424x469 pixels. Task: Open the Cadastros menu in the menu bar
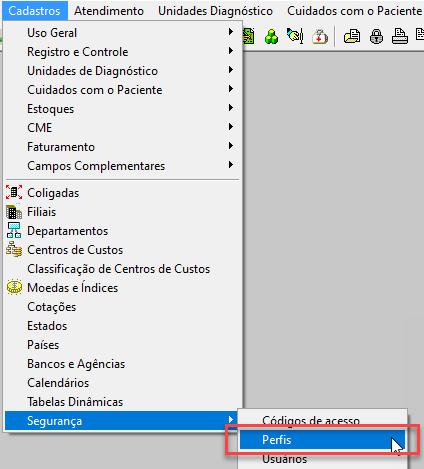pos(35,11)
